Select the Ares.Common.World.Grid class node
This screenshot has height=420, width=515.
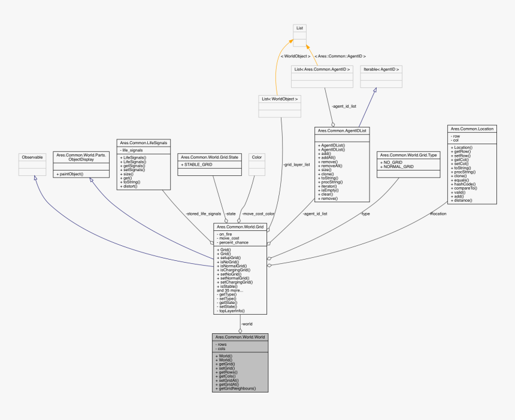[x=239, y=227]
